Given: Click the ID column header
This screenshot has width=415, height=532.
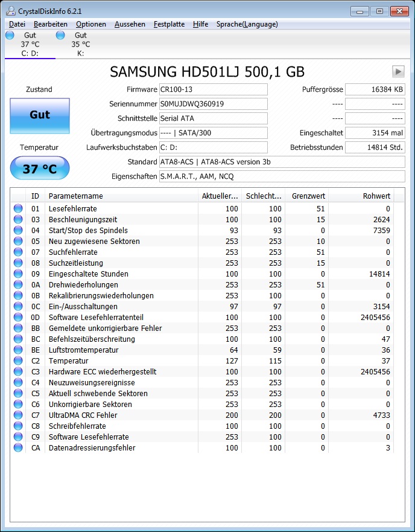Looking at the screenshot, I should point(35,196).
